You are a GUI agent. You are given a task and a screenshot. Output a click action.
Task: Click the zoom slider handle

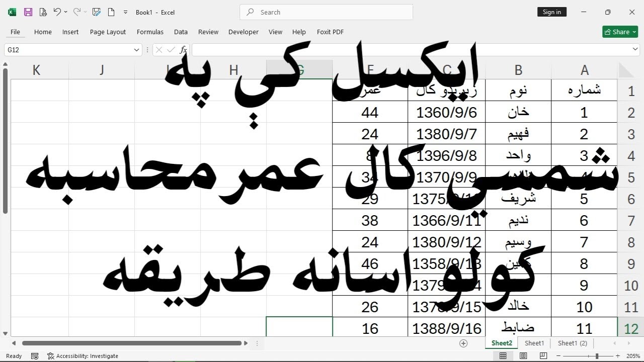[x=597, y=356]
